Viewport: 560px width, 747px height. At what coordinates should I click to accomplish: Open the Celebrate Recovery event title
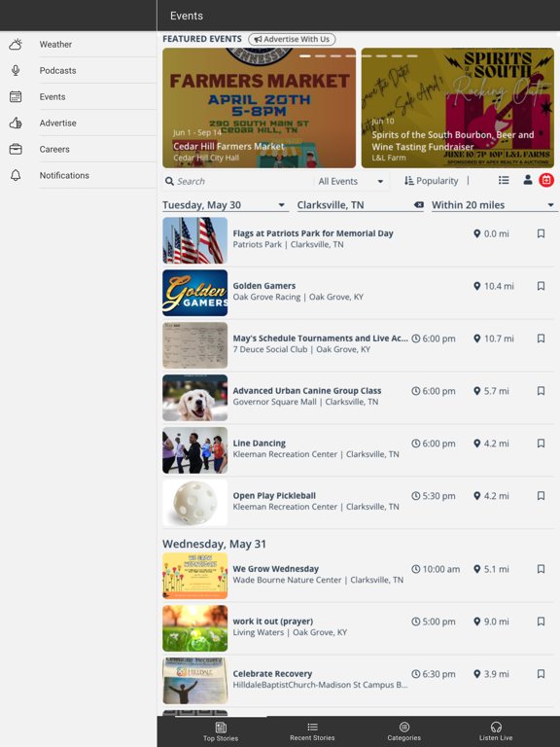pyautogui.click(x=272, y=674)
